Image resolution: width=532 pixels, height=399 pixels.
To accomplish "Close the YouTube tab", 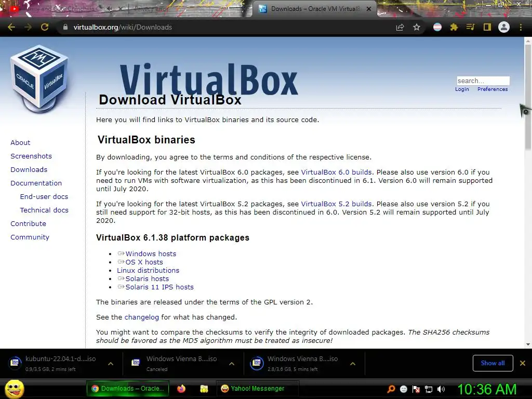I will tap(120, 9).
